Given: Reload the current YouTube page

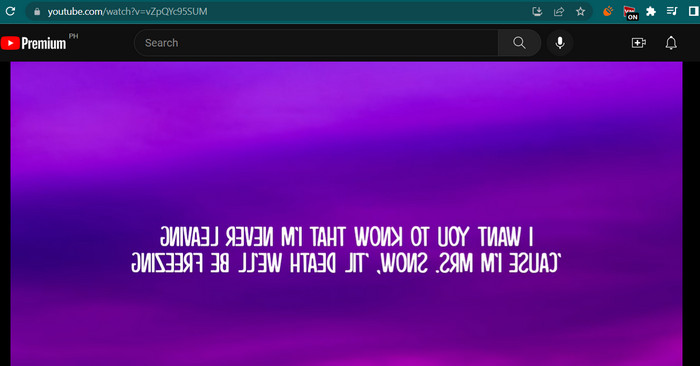Looking at the screenshot, I should point(10,11).
